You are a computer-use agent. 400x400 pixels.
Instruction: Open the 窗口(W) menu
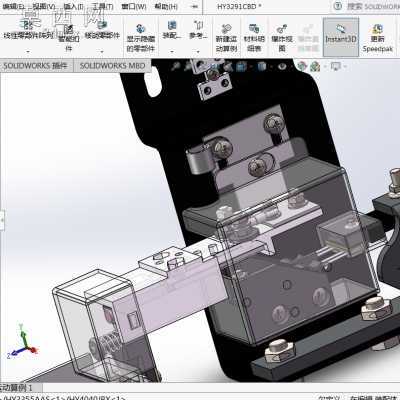point(134,6)
